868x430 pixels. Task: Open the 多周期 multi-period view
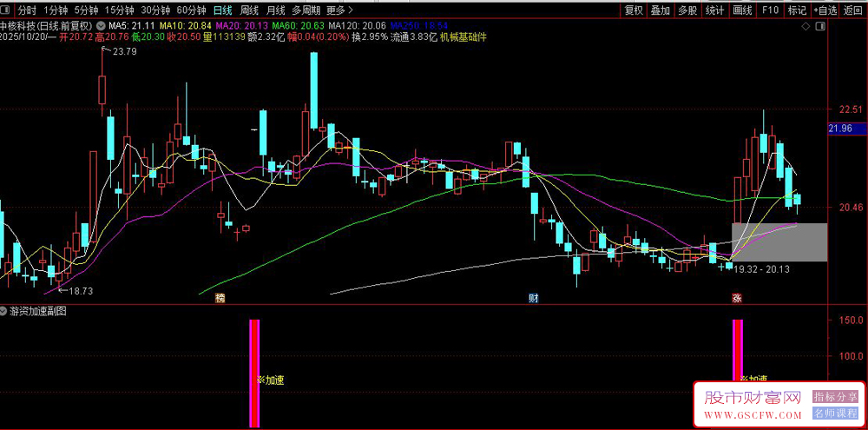(x=306, y=10)
